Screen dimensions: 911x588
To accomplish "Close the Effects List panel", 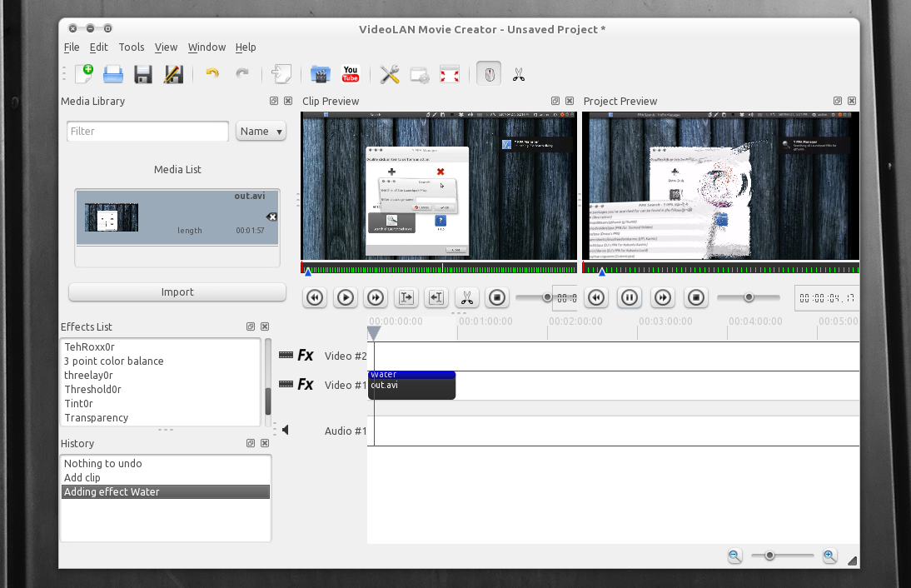I will (x=265, y=327).
